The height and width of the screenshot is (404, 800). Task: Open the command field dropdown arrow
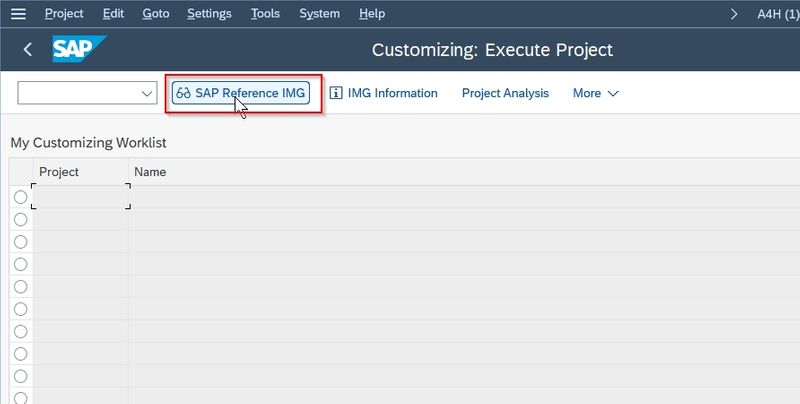[x=147, y=93]
